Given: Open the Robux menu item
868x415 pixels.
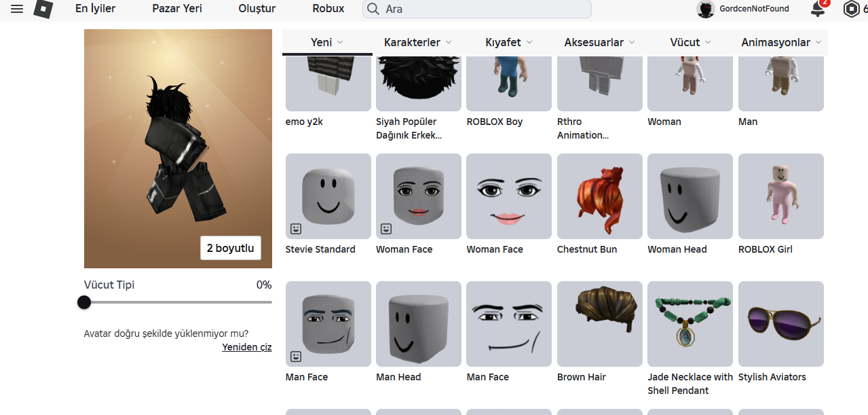Looking at the screenshot, I should pyautogui.click(x=328, y=9).
